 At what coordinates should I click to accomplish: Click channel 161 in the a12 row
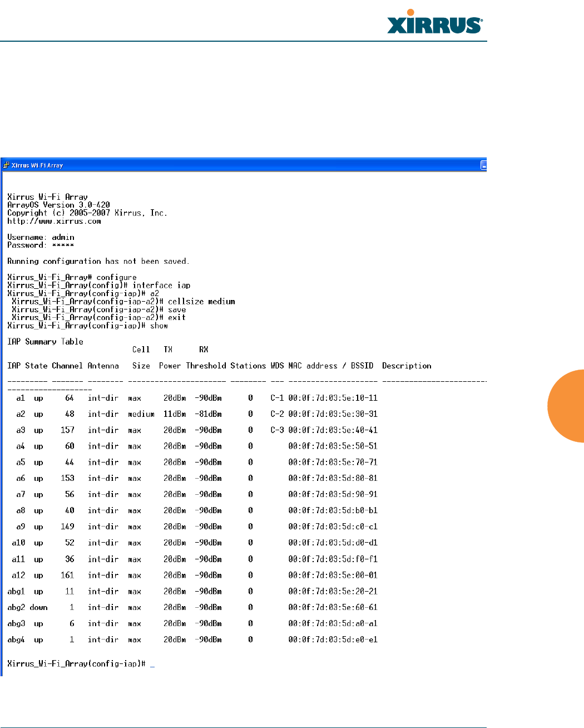click(67, 575)
